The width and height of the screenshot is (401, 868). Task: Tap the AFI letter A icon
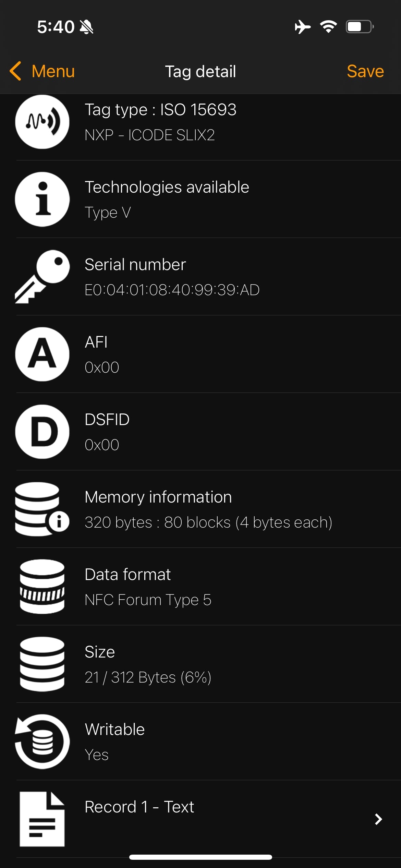[42, 354]
